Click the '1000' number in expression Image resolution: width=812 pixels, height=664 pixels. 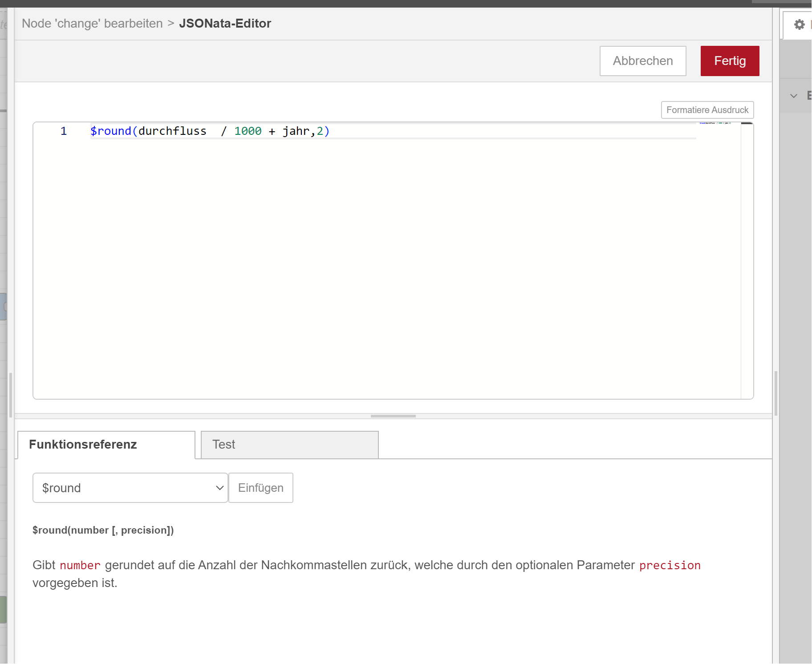pyautogui.click(x=248, y=131)
